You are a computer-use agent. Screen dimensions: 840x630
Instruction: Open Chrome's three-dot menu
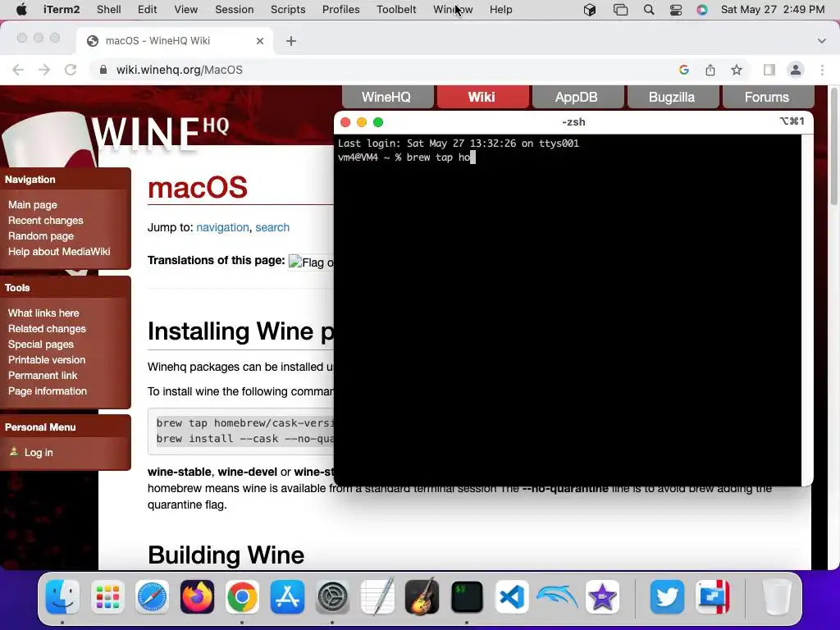pos(822,71)
